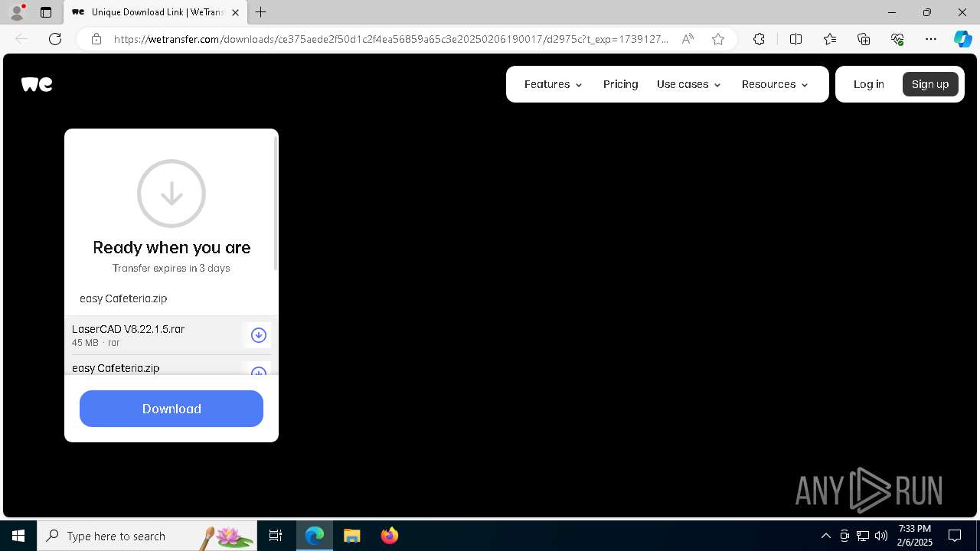Viewport: 980px width, 551px height.
Task: Open File Explorer from taskbar
Action: [x=352, y=536]
